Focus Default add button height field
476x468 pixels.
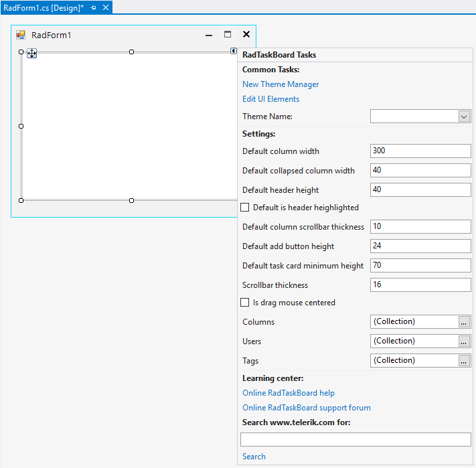[420, 246]
